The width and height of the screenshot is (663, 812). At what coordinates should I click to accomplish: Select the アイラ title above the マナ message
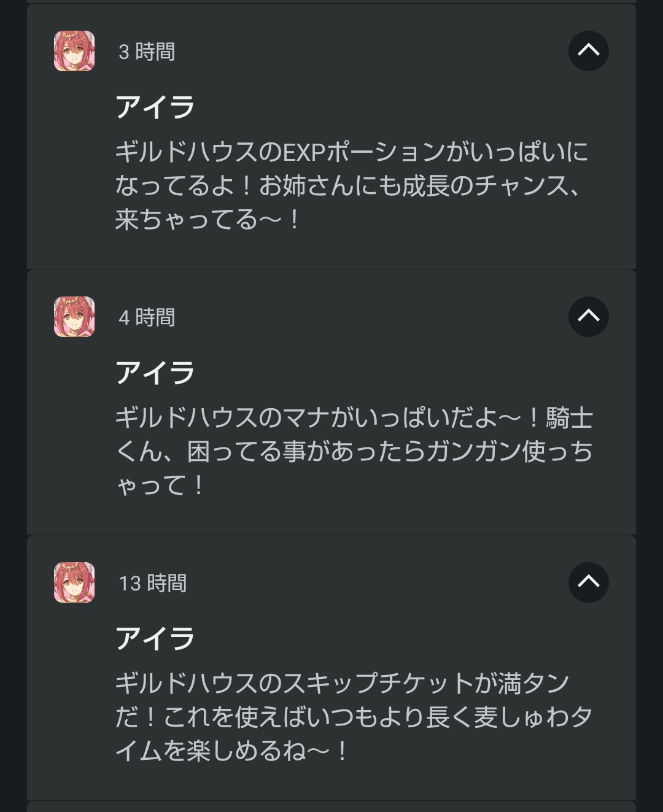155,373
